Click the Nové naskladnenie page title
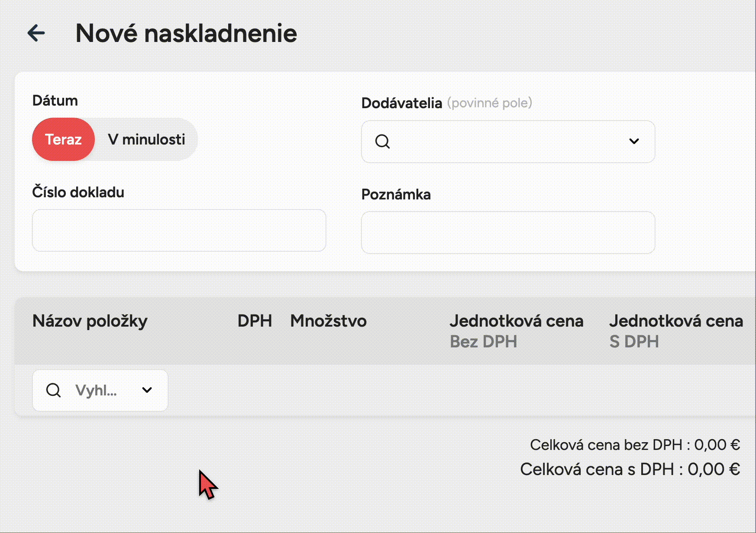Image resolution: width=756 pixels, height=533 pixels. tap(186, 33)
